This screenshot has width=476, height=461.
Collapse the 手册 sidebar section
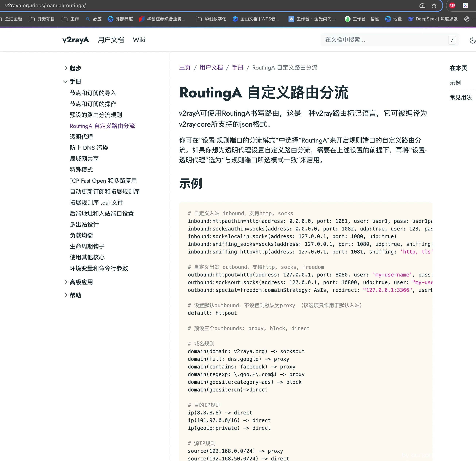(72, 81)
